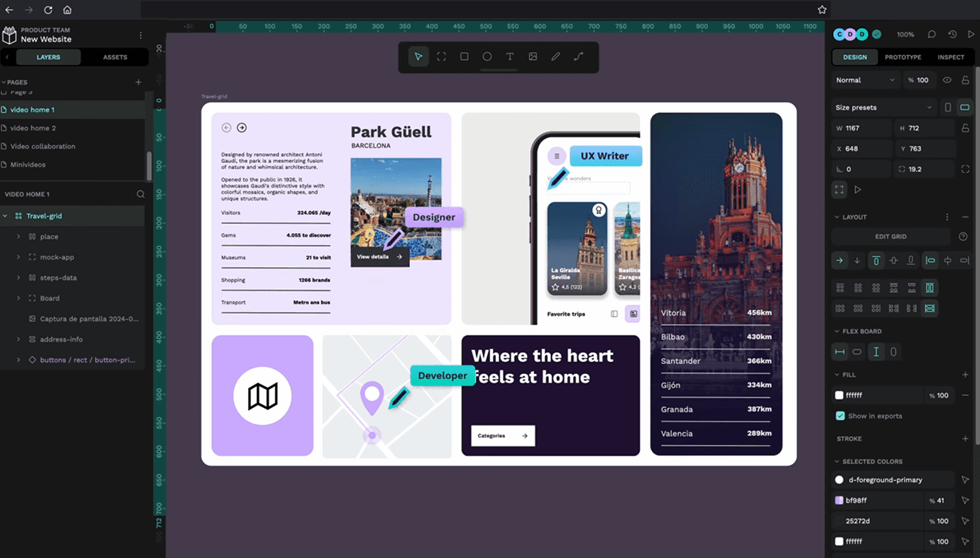
Task: Select items using d-foreground-primary color
Action: [x=965, y=480]
